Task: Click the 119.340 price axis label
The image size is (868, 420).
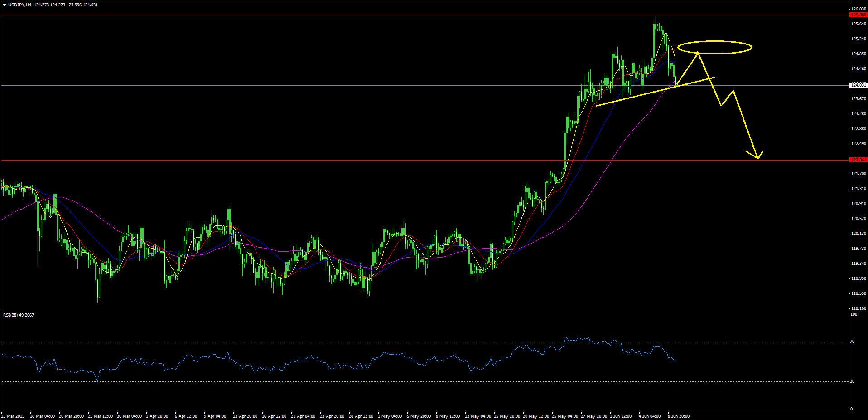Action: (x=859, y=264)
